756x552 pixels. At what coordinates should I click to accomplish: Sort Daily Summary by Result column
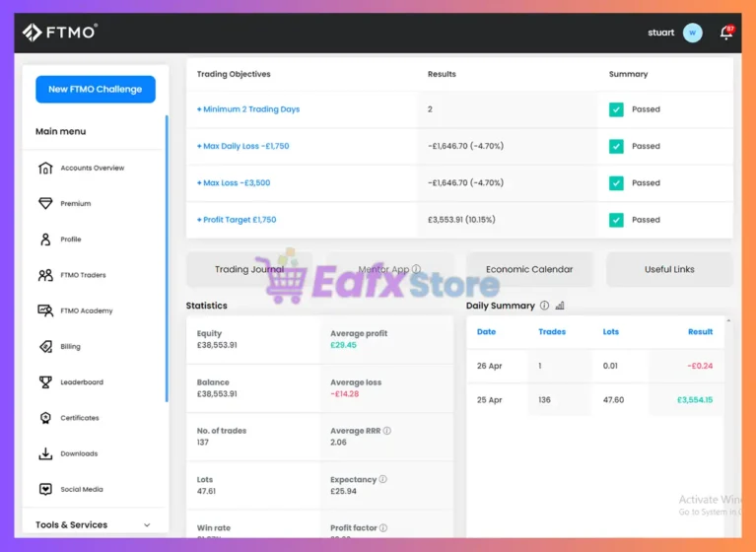pyautogui.click(x=700, y=331)
